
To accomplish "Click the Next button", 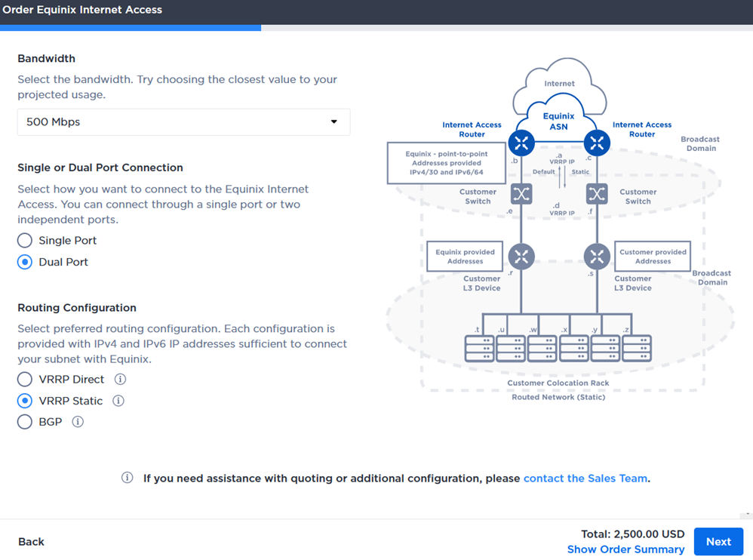I will [718, 542].
